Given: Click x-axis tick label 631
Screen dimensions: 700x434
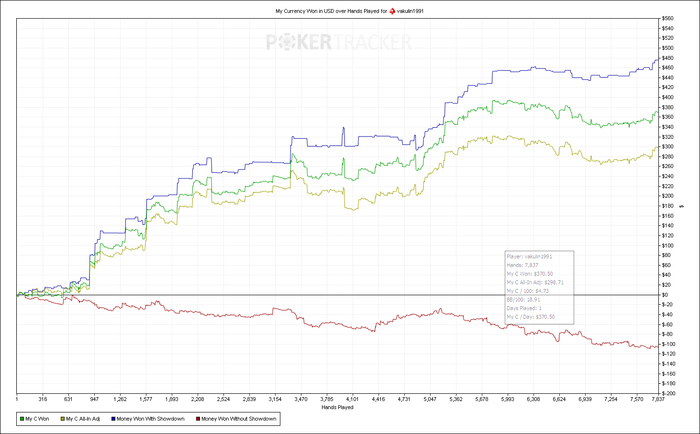Looking at the screenshot, I should [x=68, y=399].
